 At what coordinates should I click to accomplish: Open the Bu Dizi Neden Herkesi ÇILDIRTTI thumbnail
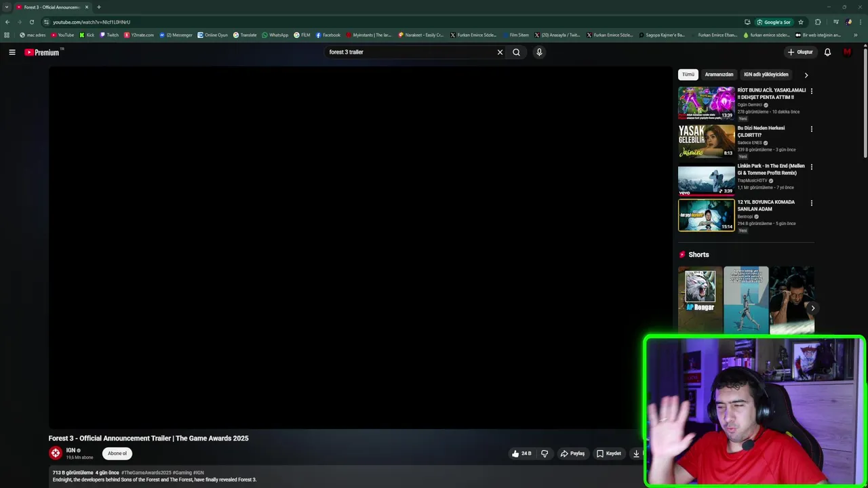tap(707, 141)
